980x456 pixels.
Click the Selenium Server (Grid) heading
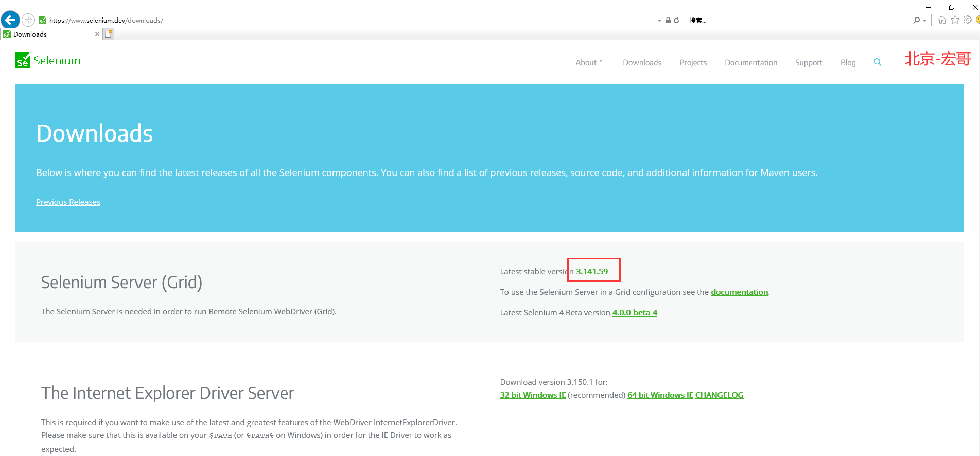(x=121, y=282)
